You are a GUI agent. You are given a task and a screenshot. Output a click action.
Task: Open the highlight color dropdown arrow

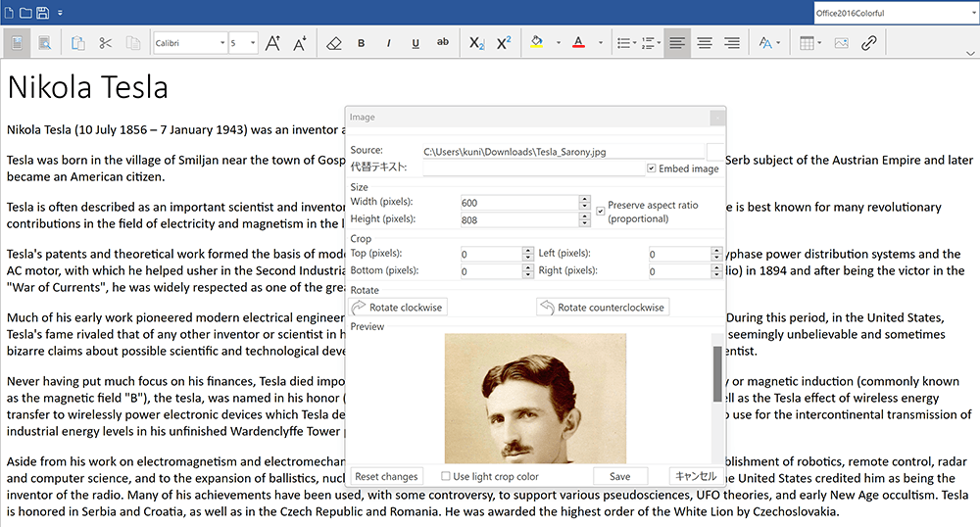click(558, 43)
